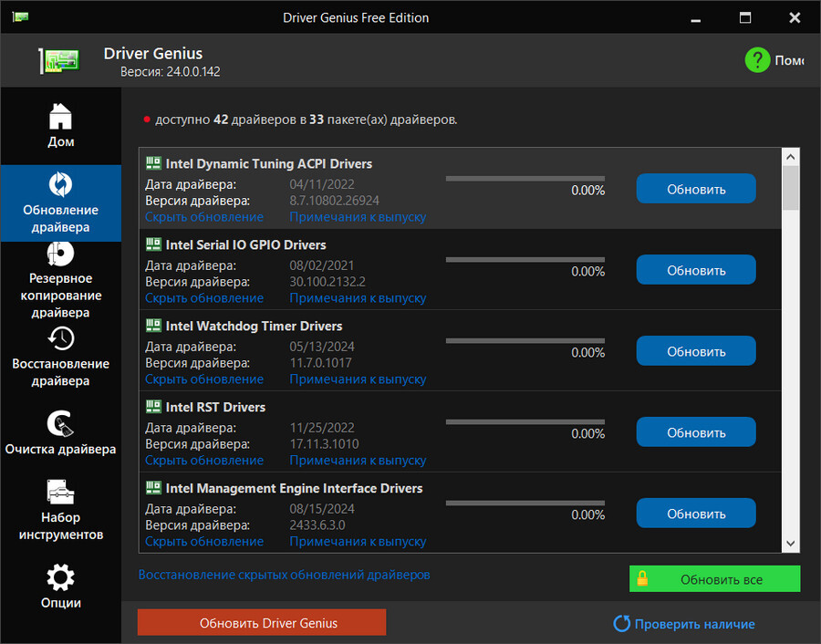Switch to Обновление драйвера sidebar tab
821x644 pixels.
61,203
